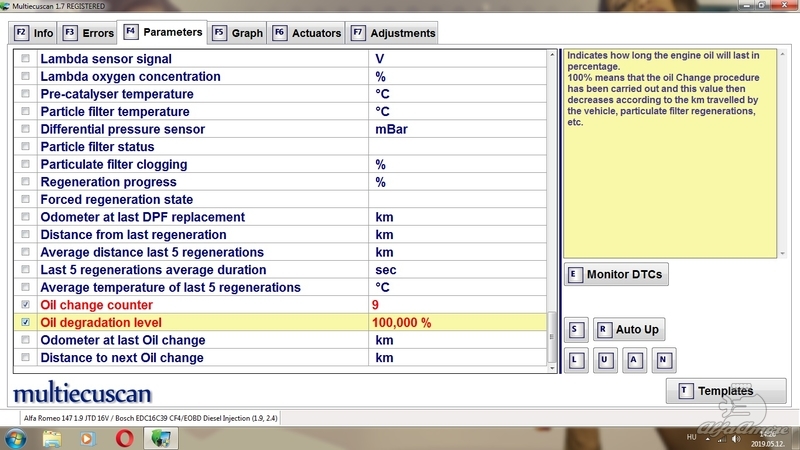The width and height of the screenshot is (800, 450).
Task: Click description panel scroll down arrow
Action: 782,254
